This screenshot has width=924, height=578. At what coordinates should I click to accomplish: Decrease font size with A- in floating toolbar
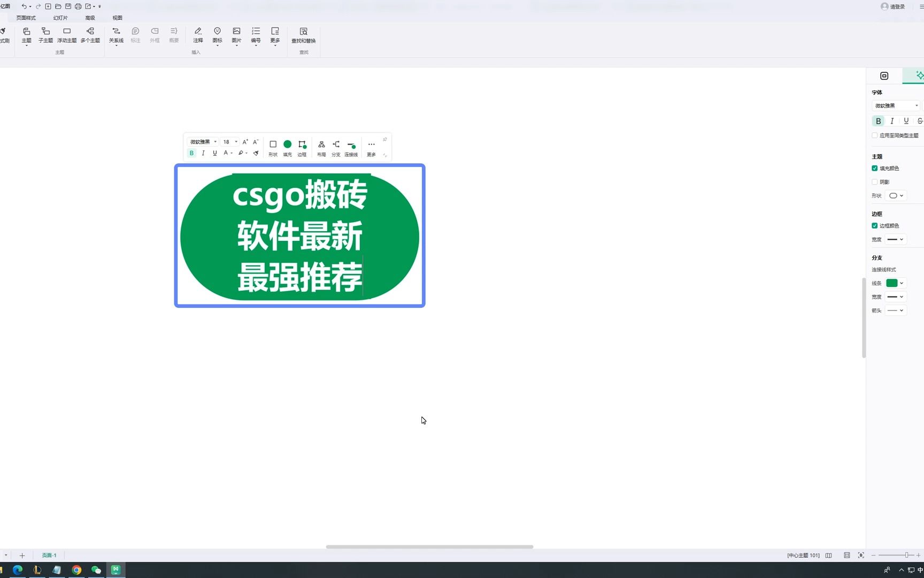[x=256, y=142]
